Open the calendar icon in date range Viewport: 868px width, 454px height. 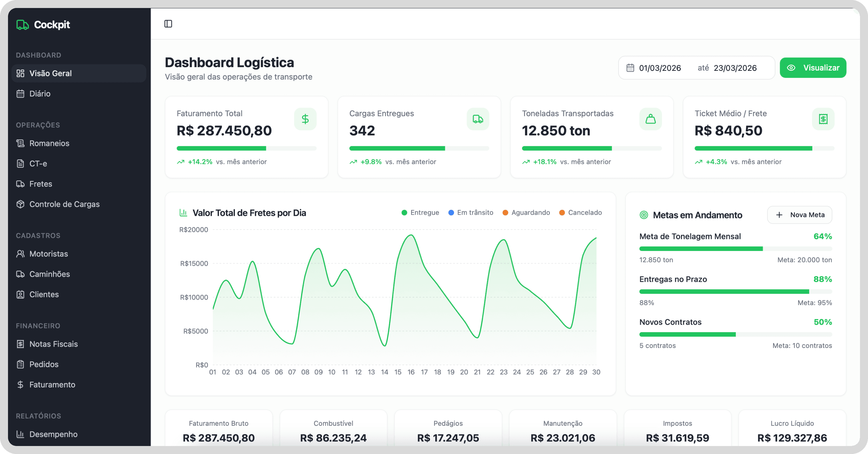[630, 68]
